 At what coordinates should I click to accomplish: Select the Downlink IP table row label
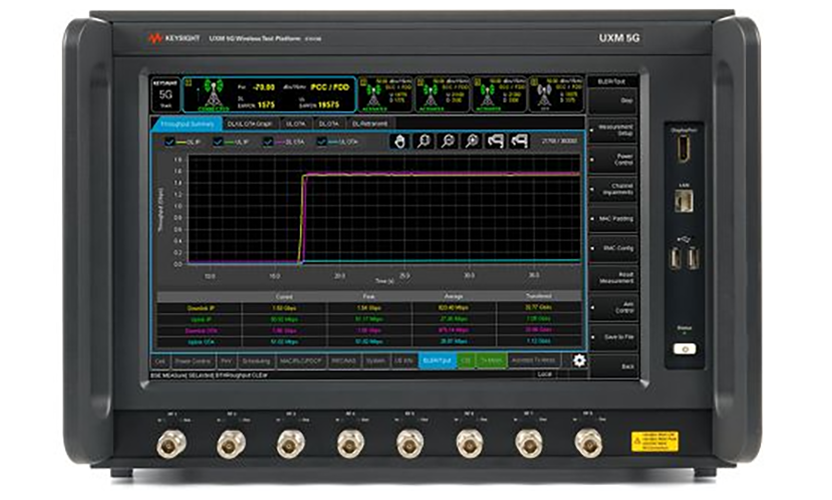[200, 308]
